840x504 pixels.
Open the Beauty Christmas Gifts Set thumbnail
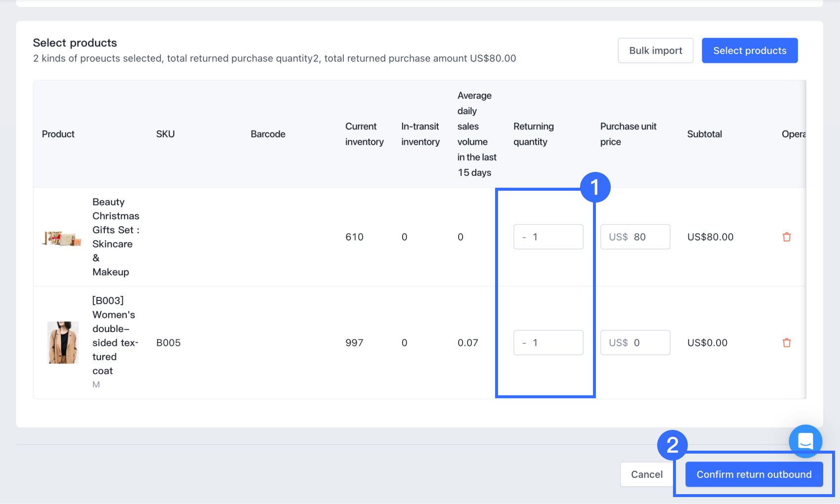[62, 238]
